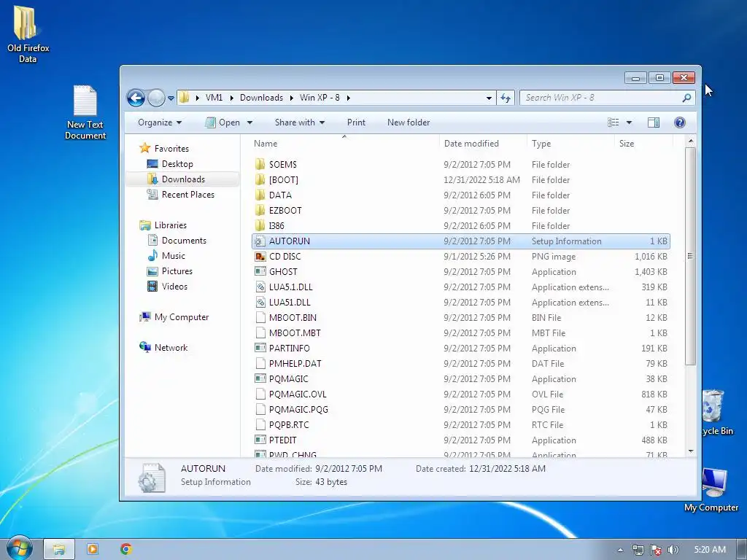
Task: Select Libraries in the navigation pane
Action: coord(170,225)
